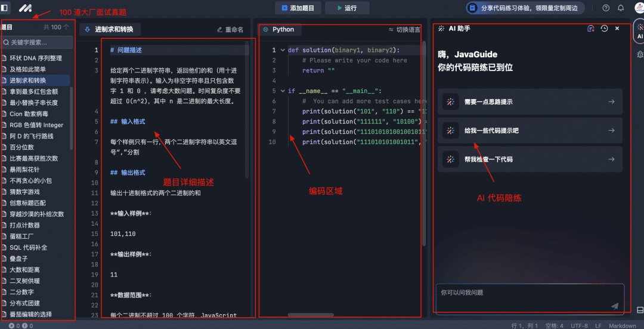The height and width of the screenshot is (329, 644).
Task: Collapse the def solution fold arrow
Action: (282, 50)
